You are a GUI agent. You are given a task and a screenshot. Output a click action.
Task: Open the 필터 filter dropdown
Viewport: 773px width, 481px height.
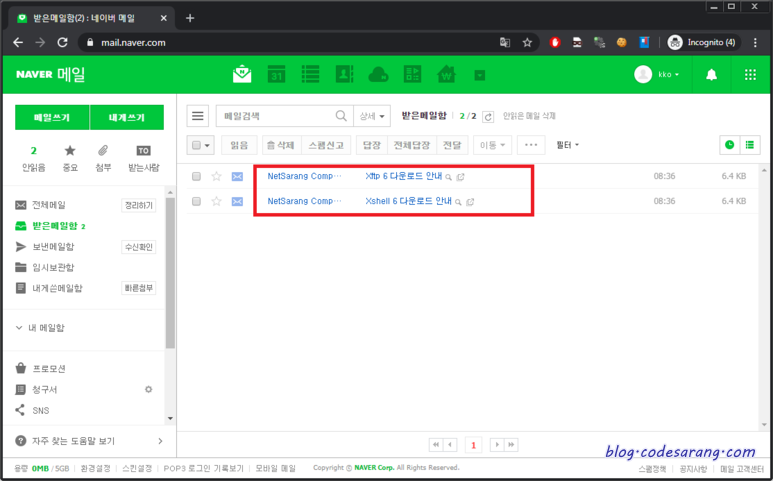click(567, 145)
